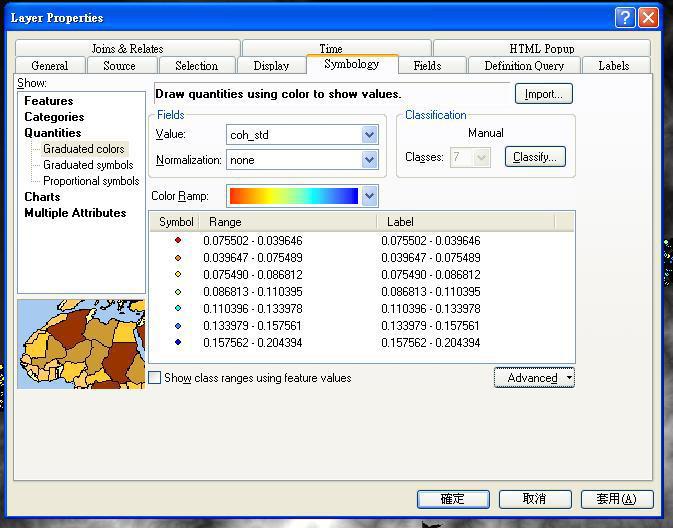
Task: Click the symbol for range 0.086813 - 0.110395
Action: 178,291
